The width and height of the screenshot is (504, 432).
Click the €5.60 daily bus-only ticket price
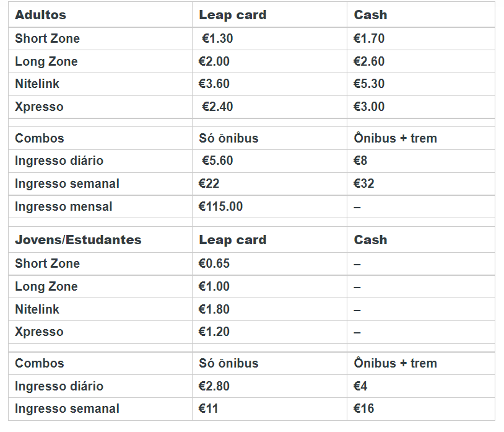coord(217,161)
